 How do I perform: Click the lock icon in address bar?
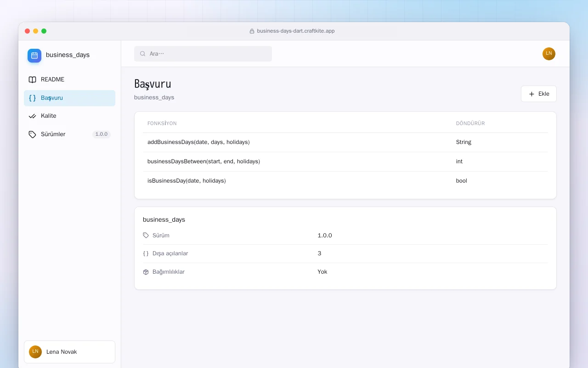[x=252, y=31]
